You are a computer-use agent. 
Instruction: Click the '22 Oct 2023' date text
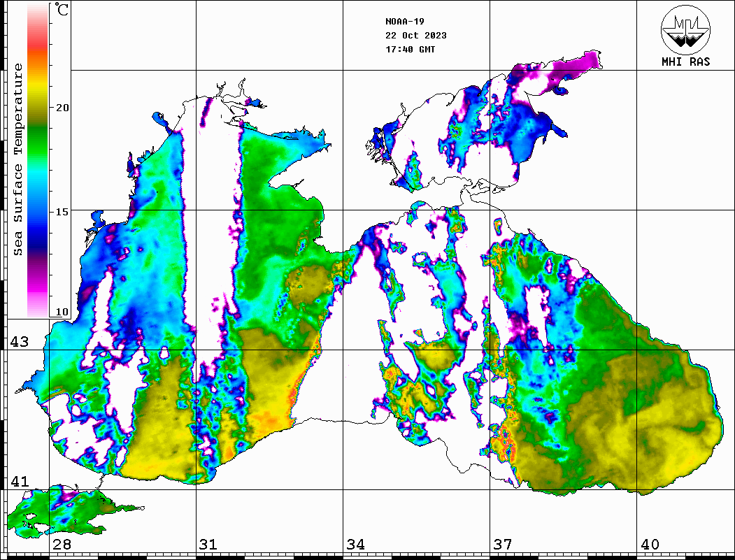[416, 36]
